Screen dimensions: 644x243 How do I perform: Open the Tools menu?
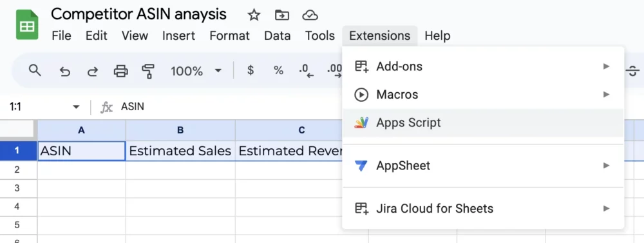[320, 35]
